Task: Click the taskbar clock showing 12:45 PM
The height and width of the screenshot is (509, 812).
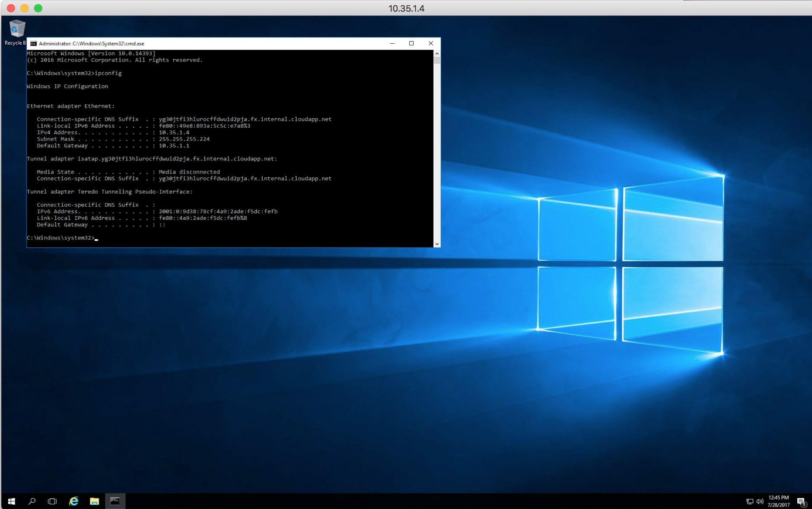Action: click(x=778, y=501)
